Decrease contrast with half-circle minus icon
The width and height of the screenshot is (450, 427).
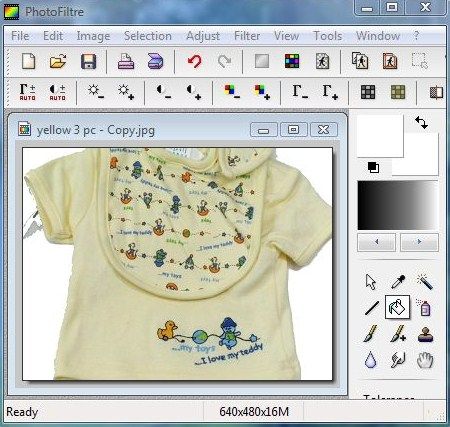pyautogui.click(x=164, y=92)
